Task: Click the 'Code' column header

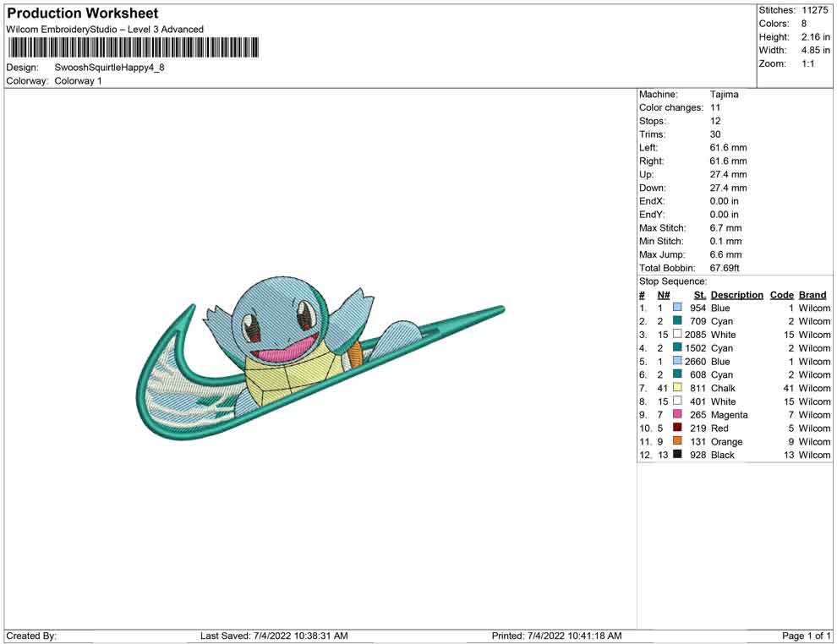Action: pos(781,295)
